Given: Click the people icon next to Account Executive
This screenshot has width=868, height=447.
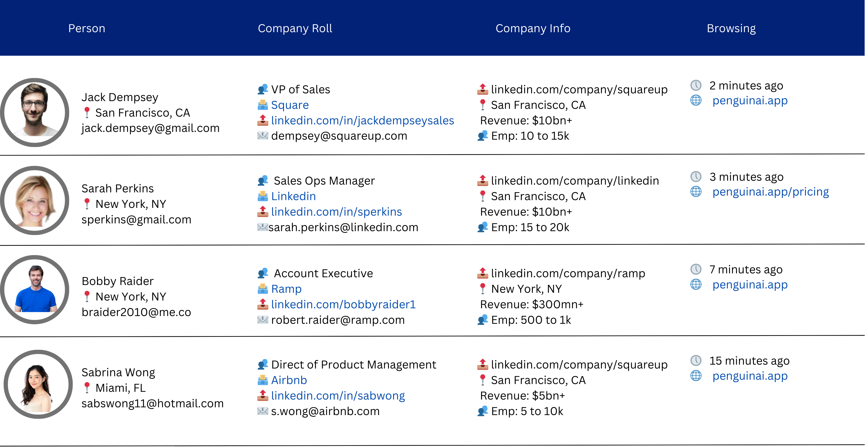Looking at the screenshot, I should [x=263, y=273].
